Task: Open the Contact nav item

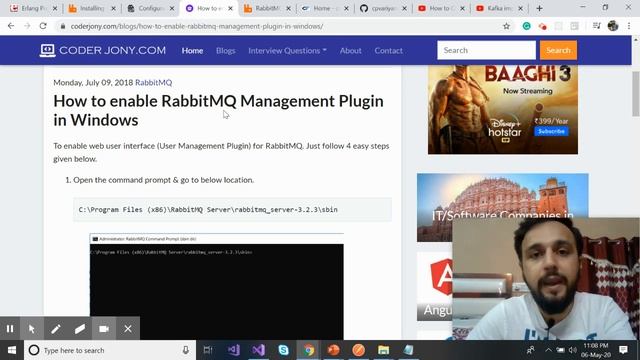Action: [389, 51]
